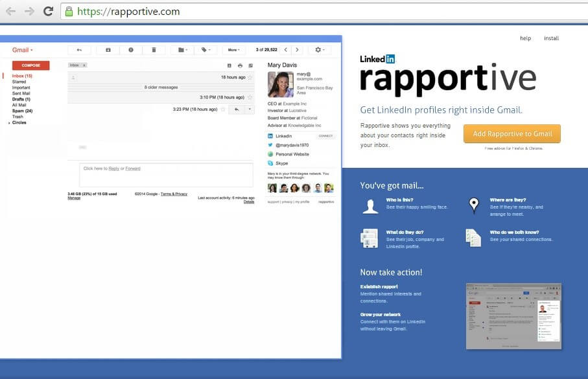Expand the 8 older messages

coord(161,87)
